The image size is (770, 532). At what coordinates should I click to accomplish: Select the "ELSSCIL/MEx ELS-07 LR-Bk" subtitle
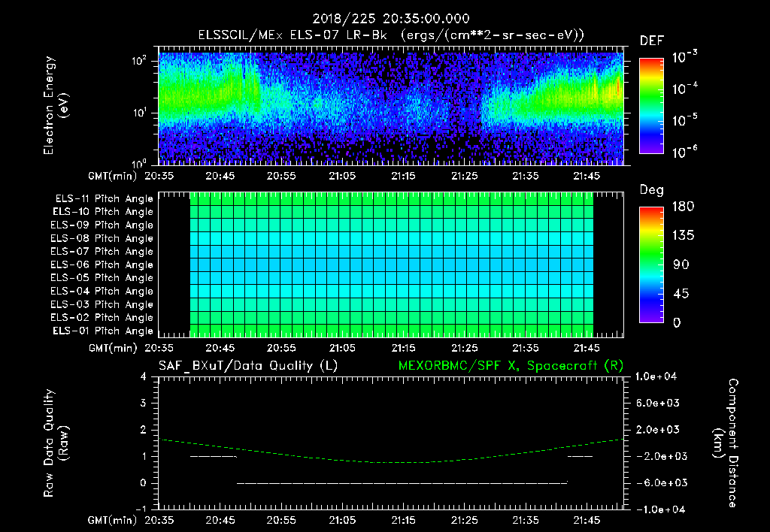(293, 35)
